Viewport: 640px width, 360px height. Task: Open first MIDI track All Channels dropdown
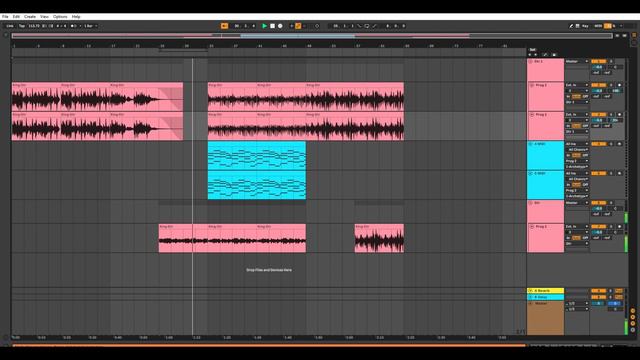577,149
